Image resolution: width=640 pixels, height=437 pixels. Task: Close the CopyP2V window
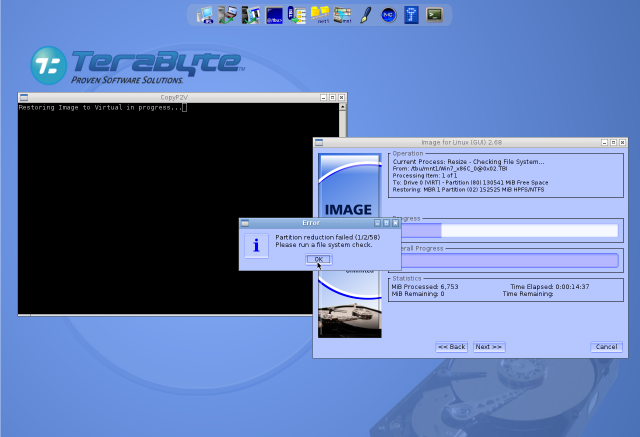point(342,98)
